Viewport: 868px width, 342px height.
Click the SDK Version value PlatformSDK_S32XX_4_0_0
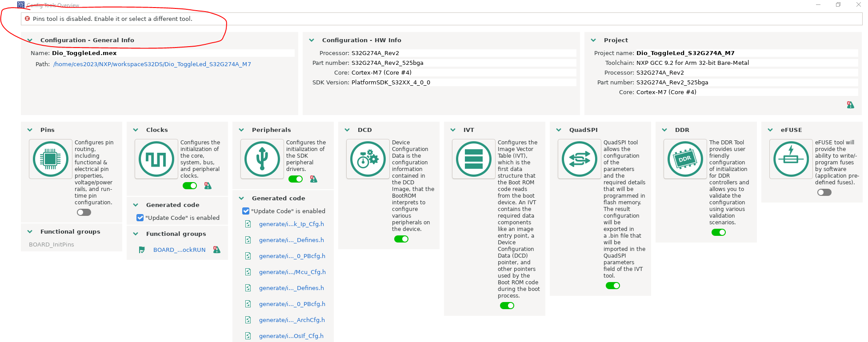[x=391, y=82]
